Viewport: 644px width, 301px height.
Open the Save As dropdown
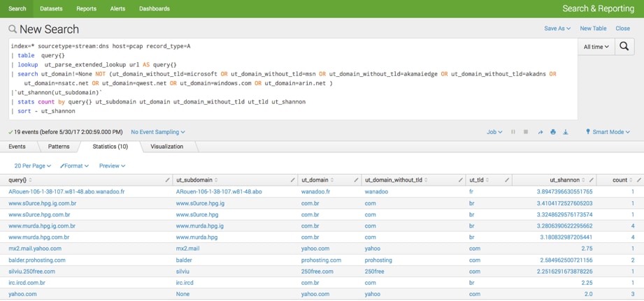pos(557,29)
